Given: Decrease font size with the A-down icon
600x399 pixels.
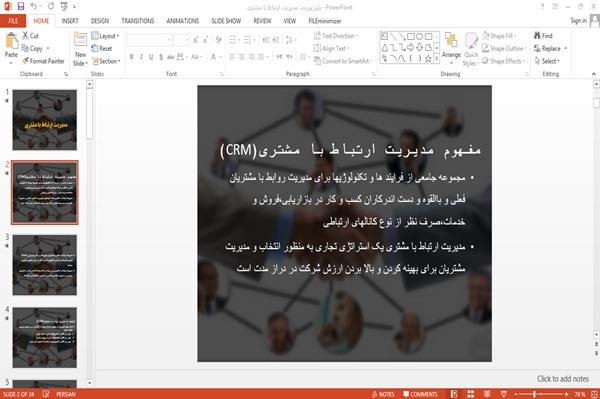Looking at the screenshot, I should tap(205, 39).
